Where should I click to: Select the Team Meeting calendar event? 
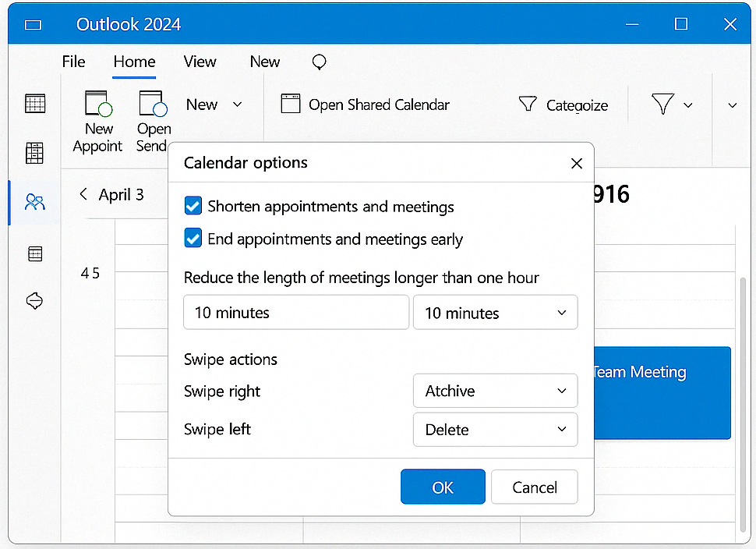(662, 393)
